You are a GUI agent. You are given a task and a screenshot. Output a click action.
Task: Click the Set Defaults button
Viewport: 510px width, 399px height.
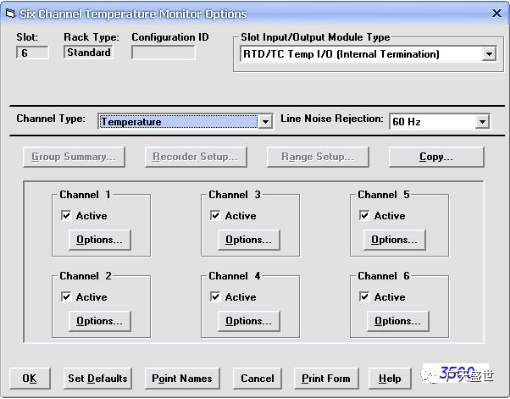[x=97, y=378]
